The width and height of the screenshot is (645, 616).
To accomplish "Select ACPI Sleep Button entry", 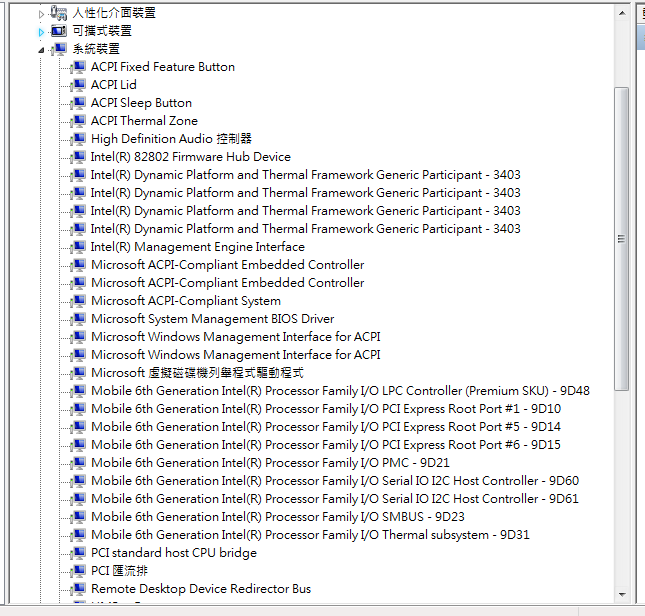I will (141, 103).
